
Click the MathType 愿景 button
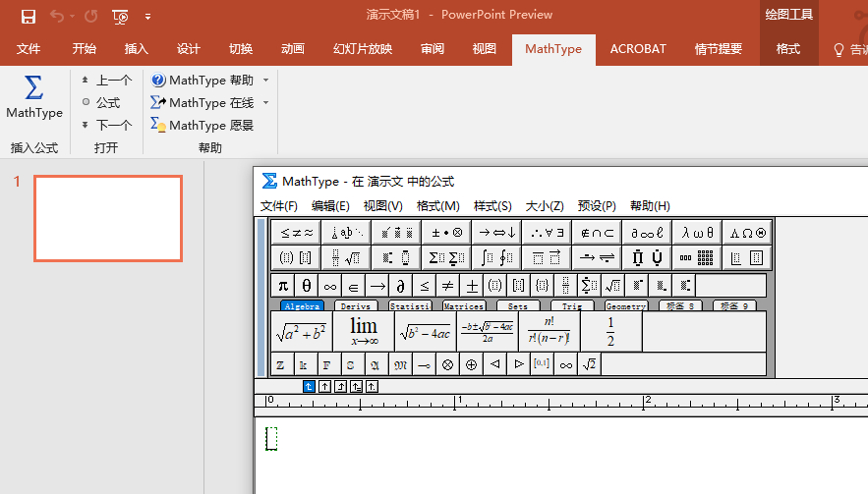pos(203,125)
